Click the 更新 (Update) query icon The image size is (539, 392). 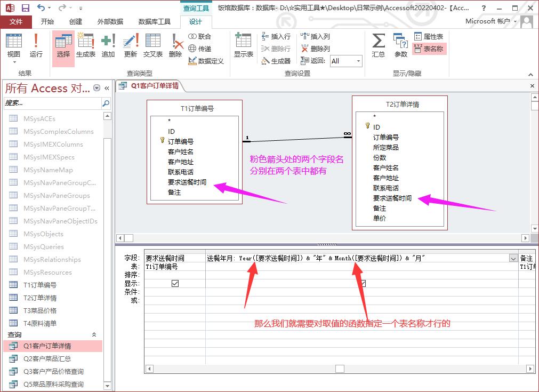pos(130,45)
